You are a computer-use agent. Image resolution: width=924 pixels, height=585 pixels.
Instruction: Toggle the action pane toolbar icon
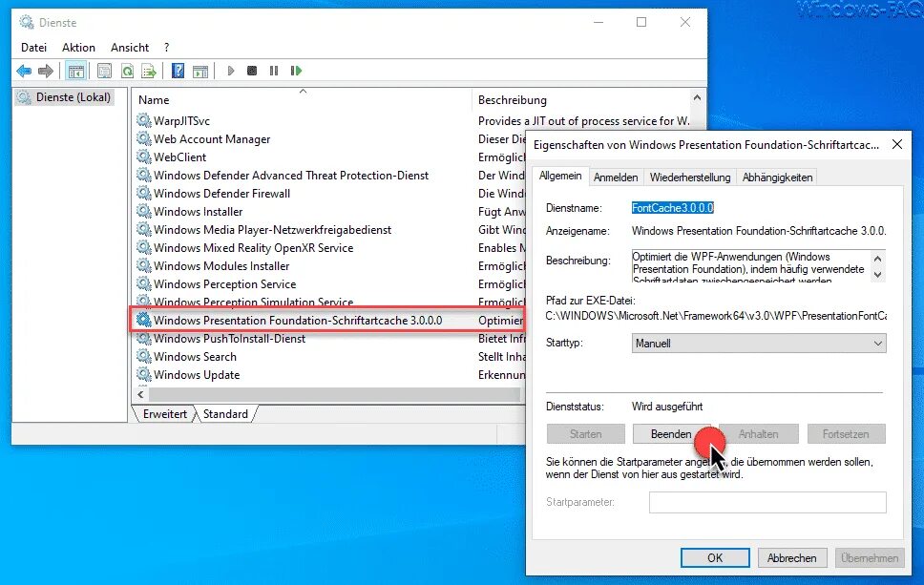pyautogui.click(x=200, y=72)
